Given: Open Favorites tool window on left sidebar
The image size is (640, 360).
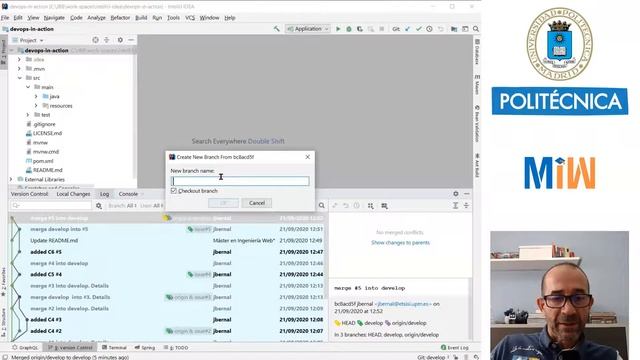Looking at the screenshot, I should [x=3, y=282].
